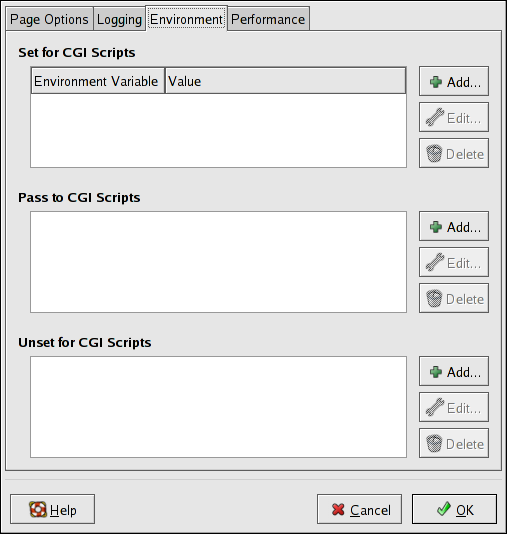Click the green plus Add icon under Set for CGI Scripts
The height and width of the screenshot is (534, 507).
tap(435, 82)
